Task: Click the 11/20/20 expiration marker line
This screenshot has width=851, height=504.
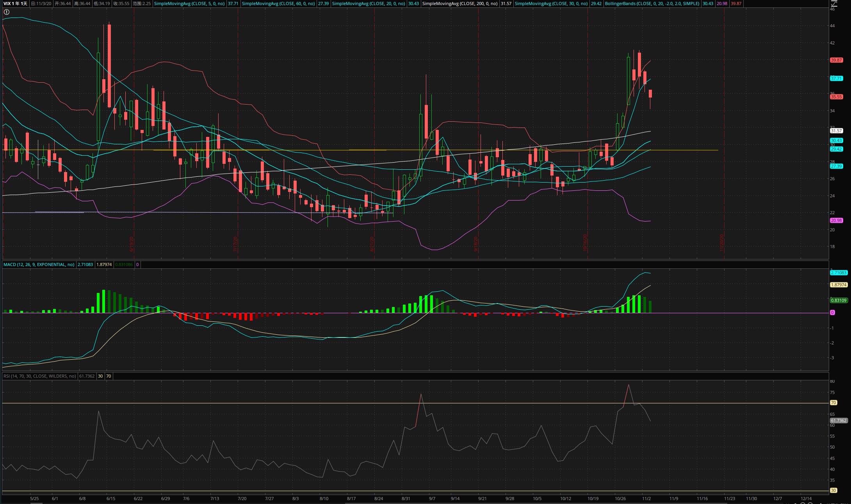Action: (725, 133)
